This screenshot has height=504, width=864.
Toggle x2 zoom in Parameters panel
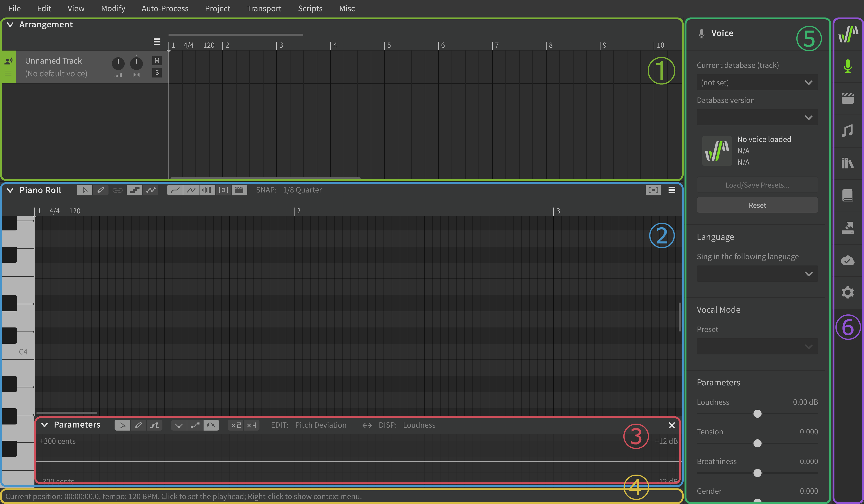[x=236, y=425]
